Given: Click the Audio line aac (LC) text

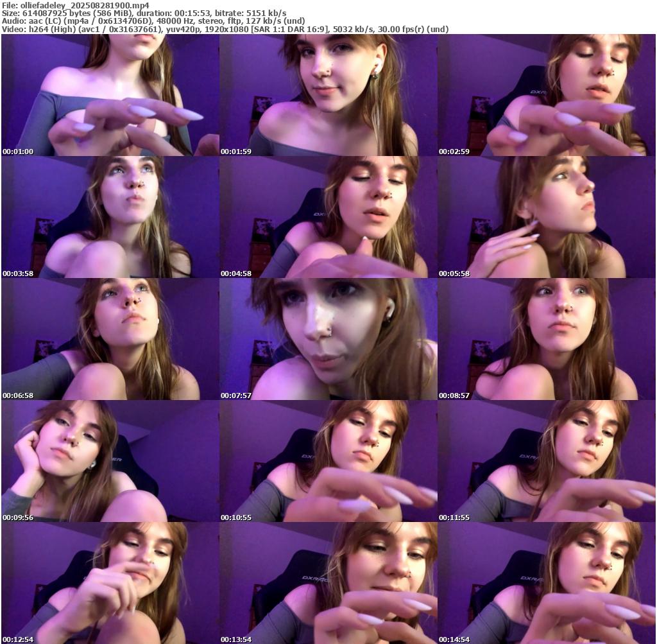Looking at the screenshot, I should pyautogui.click(x=45, y=21).
